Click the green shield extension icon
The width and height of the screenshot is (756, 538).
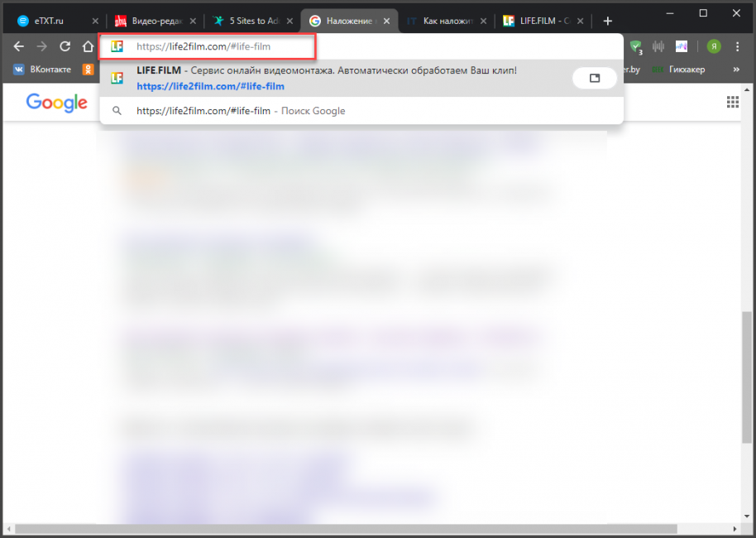(636, 47)
